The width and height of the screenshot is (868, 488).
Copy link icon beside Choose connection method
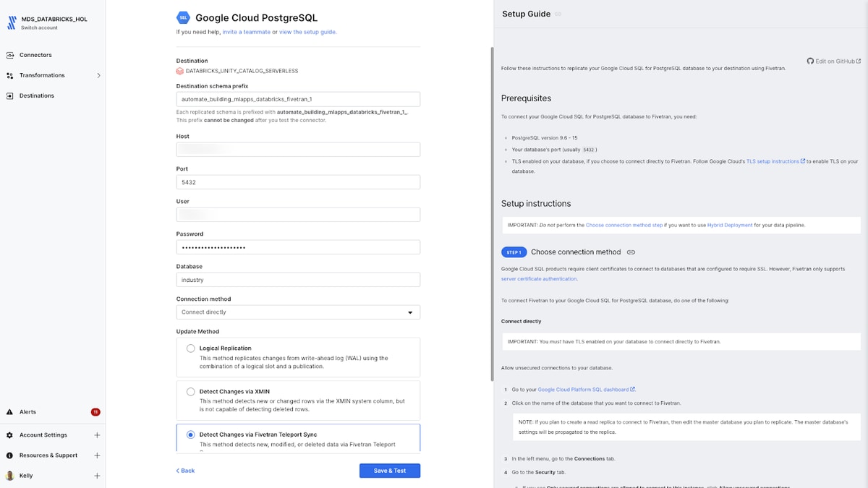tap(631, 252)
